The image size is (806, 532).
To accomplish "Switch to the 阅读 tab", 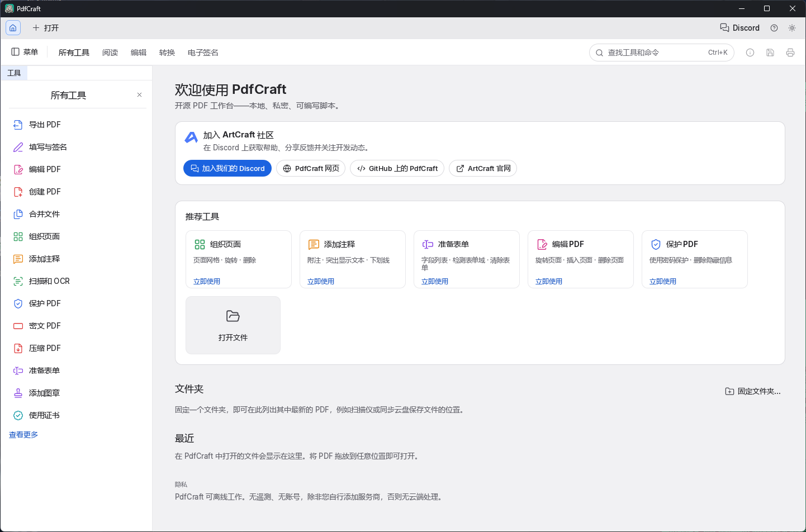I will click(110, 53).
